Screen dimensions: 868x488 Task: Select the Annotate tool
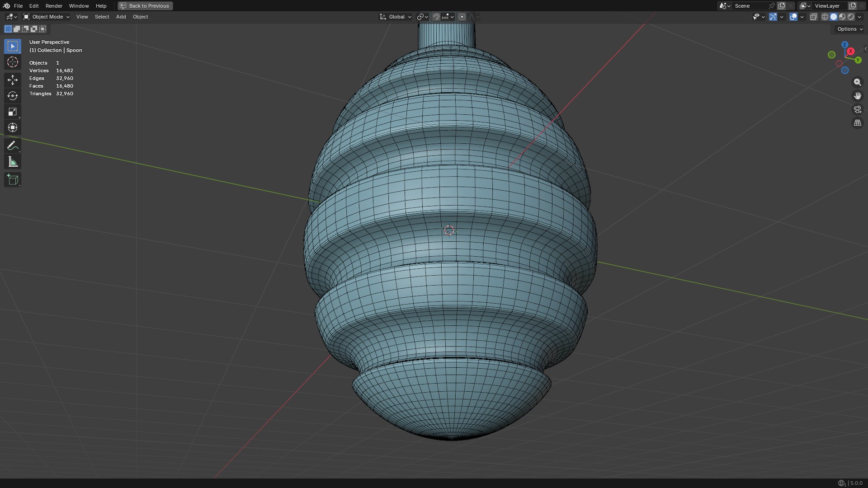coord(13,145)
